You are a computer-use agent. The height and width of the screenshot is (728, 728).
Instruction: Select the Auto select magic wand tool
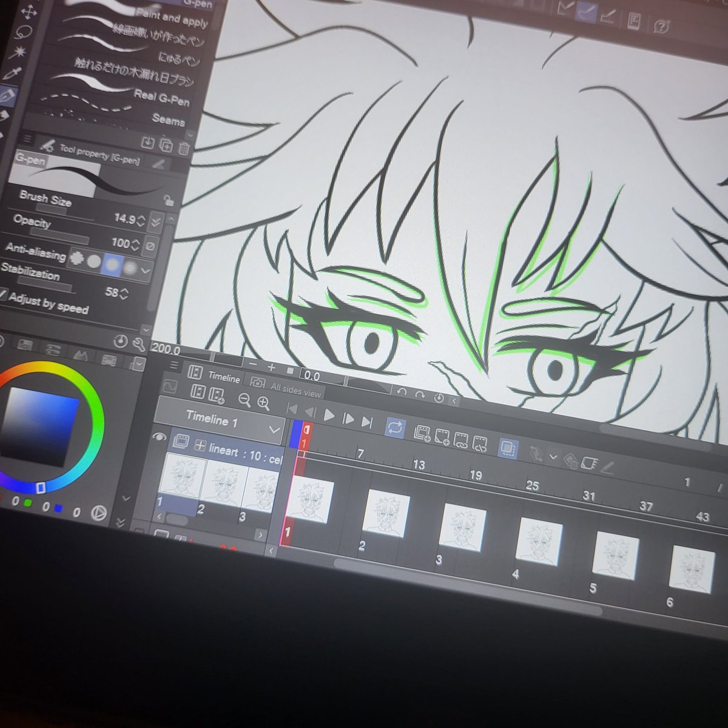click(x=19, y=52)
